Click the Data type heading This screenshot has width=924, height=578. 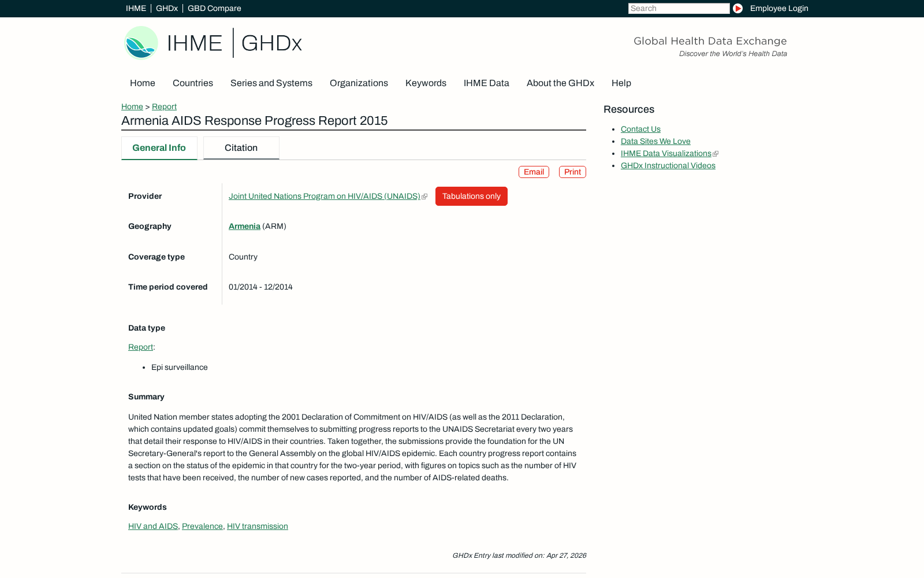[x=147, y=328]
